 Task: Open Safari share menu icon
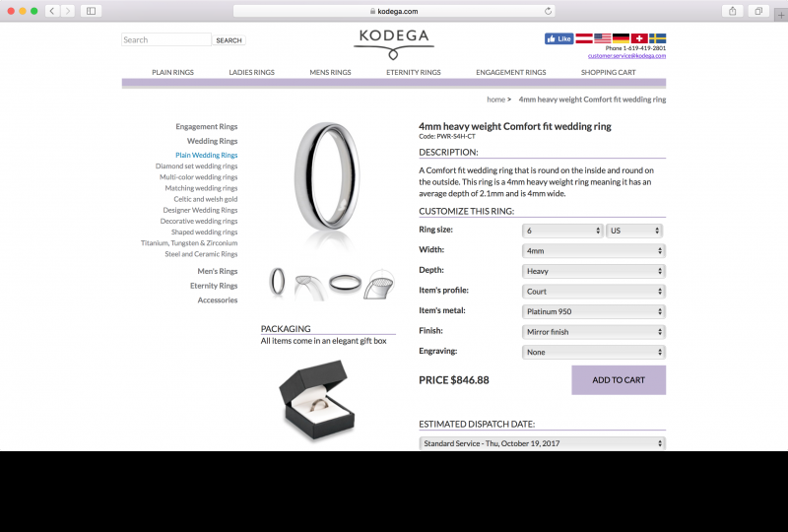[732, 11]
